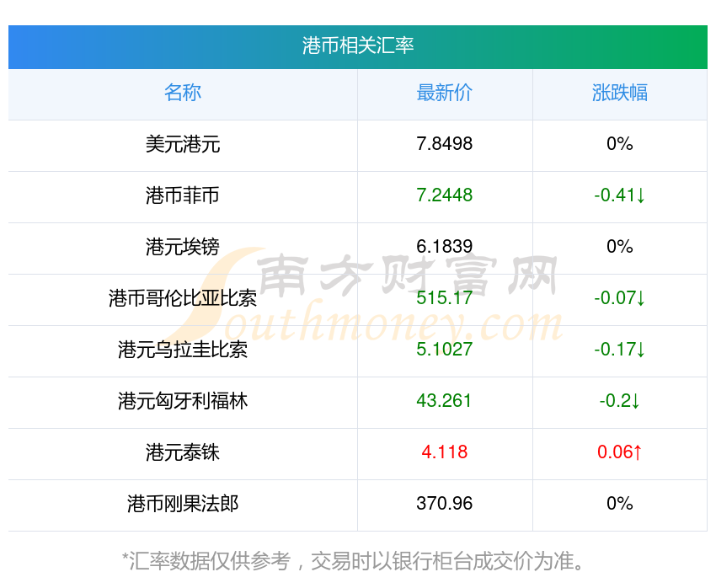Click the price 515.17
Image resolution: width=716 pixels, height=588 pixels.
(x=444, y=298)
